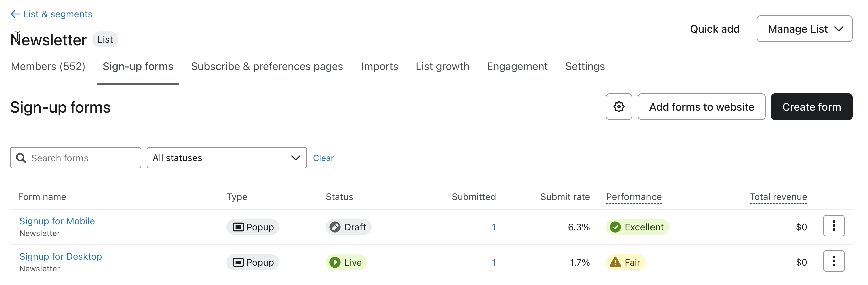Clear the form filters
Screen dimensions: 868x285
click(x=323, y=158)
